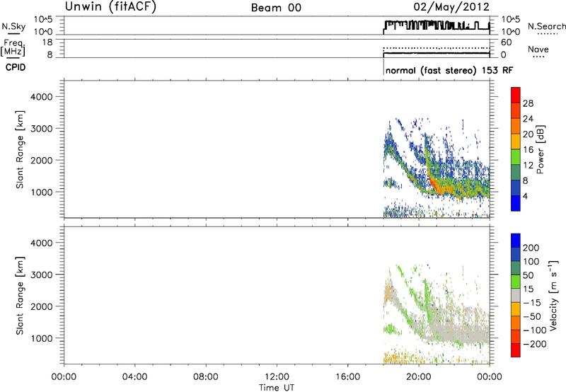The image size is (566, 392).
Task: Click the 'Velocity [m s-1]' colorbar title
Action: click(x=553, y=295)
